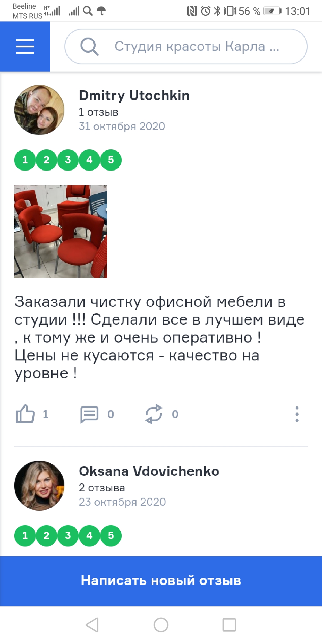Open Oksana Vdovichenko's profile avatar
The width and height of the screenshot is (322, 644).
(39, 486)
